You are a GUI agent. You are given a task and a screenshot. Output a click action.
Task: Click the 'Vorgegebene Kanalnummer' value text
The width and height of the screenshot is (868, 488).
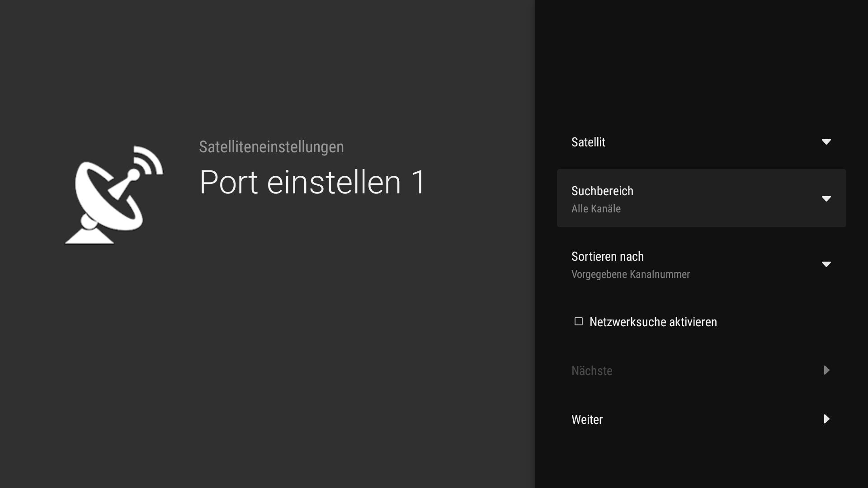coord(630,274)
